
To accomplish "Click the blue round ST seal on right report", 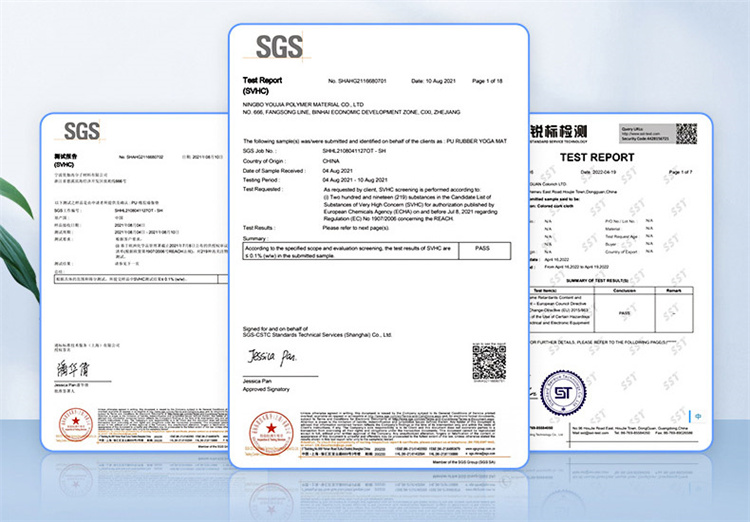I will coord(563,393).
